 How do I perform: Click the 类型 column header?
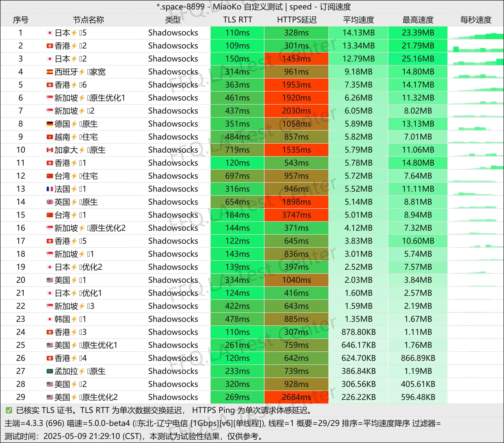[x=173, y=20]
